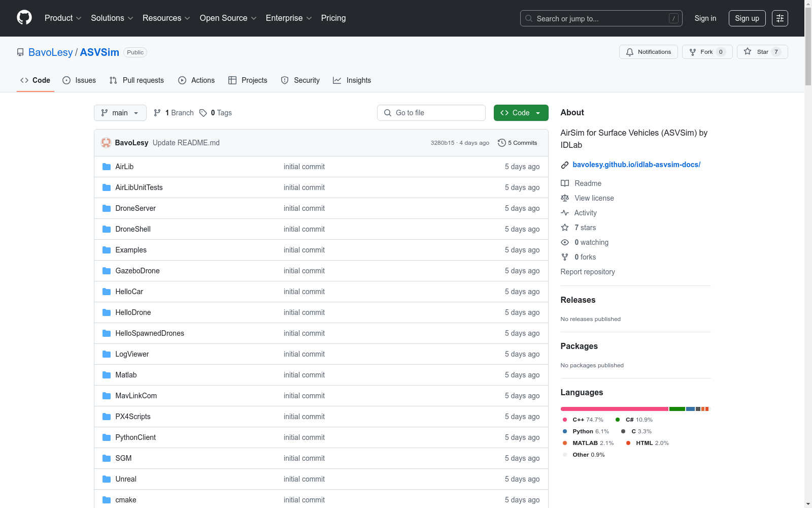Screen dimensions: 812x508
Task: Click the repository icon beside BavoLesy
Action: point(20,52)
